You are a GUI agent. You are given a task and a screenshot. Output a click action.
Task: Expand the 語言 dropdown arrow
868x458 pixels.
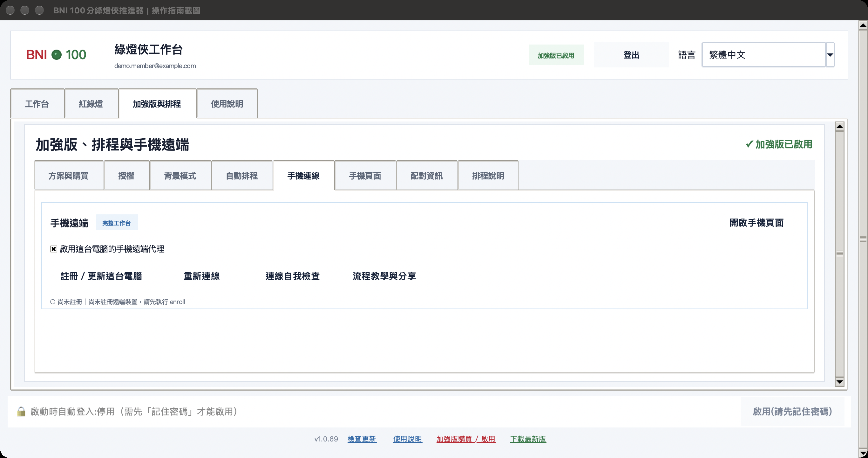(x=830, y=55)
